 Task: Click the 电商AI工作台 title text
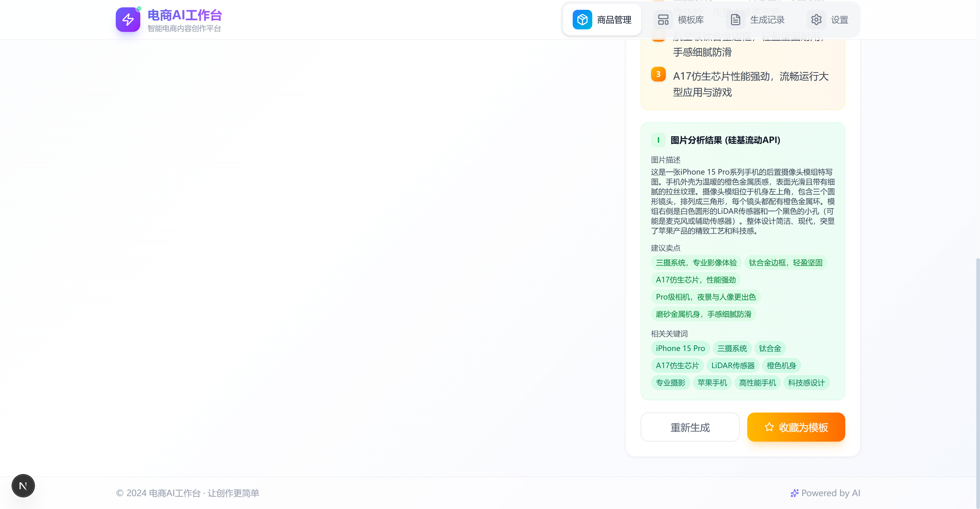pos(184,15)
